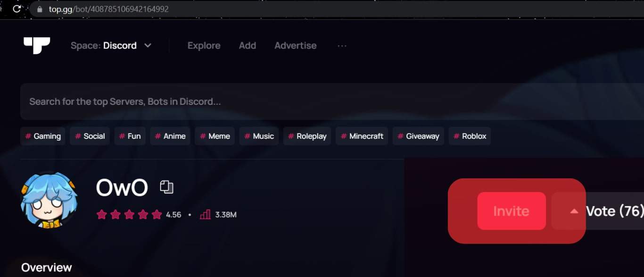The image size is (644, 277).
Task: Click the browser refresh icon
Action: coord(16,8)
